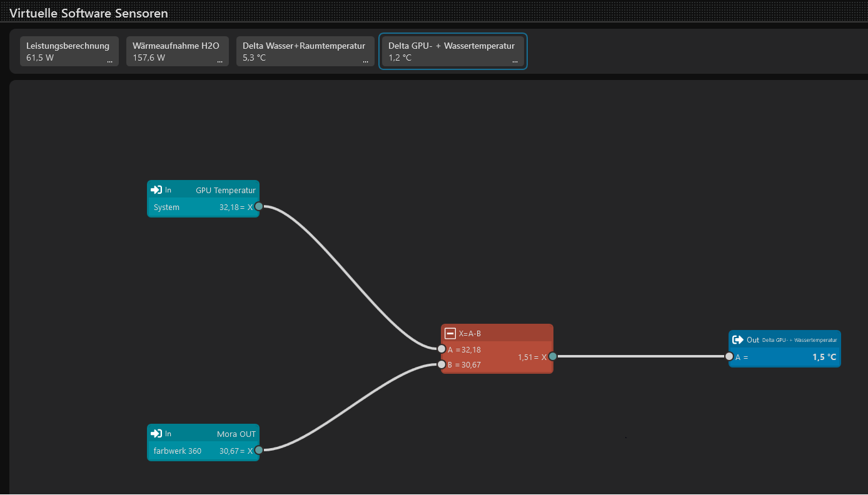Click the "System" source label

(166, 207)
